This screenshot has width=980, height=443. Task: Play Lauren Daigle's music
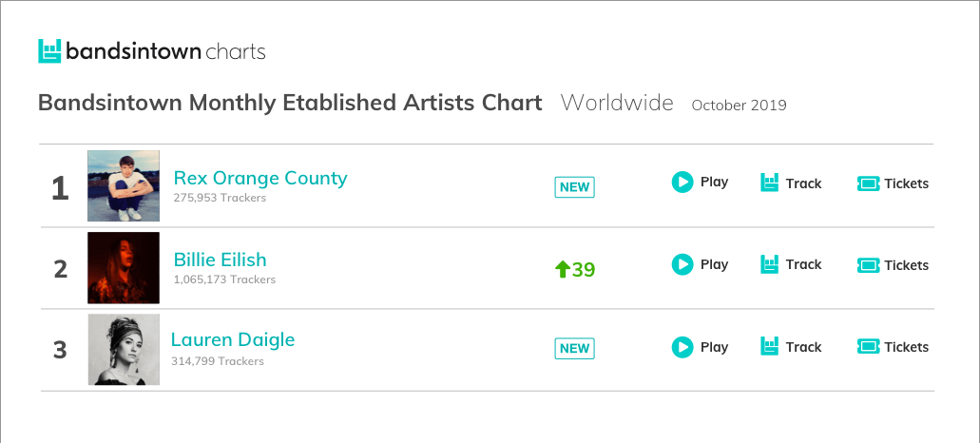point(700,347)
